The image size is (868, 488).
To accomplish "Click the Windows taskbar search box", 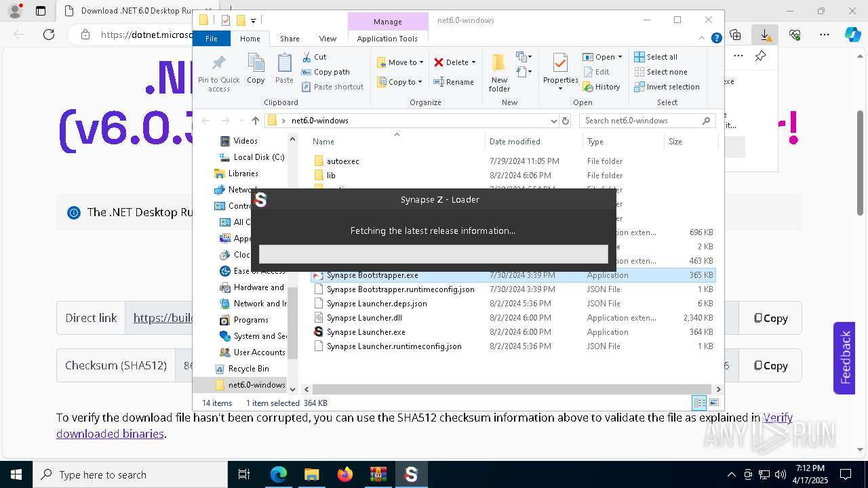I will click(130, 474).
